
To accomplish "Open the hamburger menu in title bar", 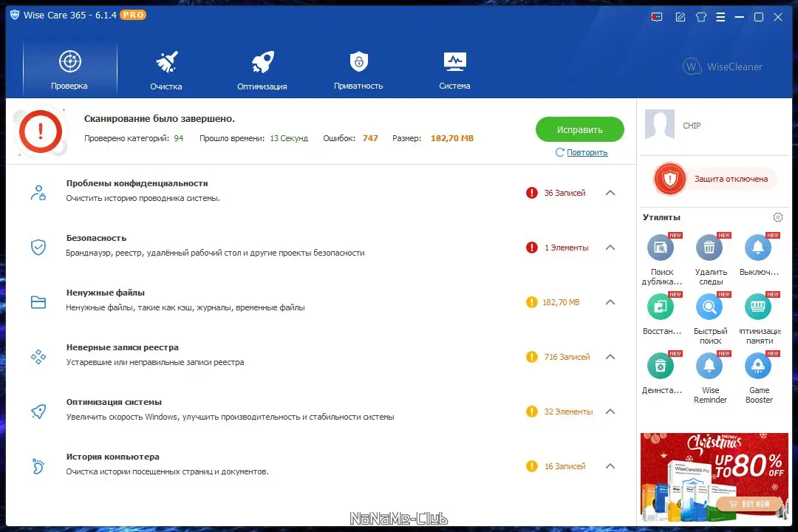I will [x=720, y=17].
